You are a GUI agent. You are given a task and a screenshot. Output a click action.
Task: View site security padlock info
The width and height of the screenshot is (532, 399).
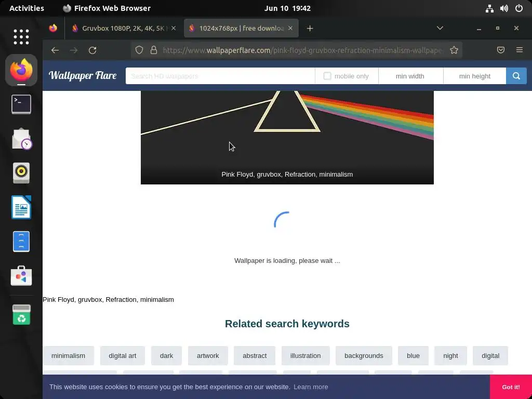[154, 50]
